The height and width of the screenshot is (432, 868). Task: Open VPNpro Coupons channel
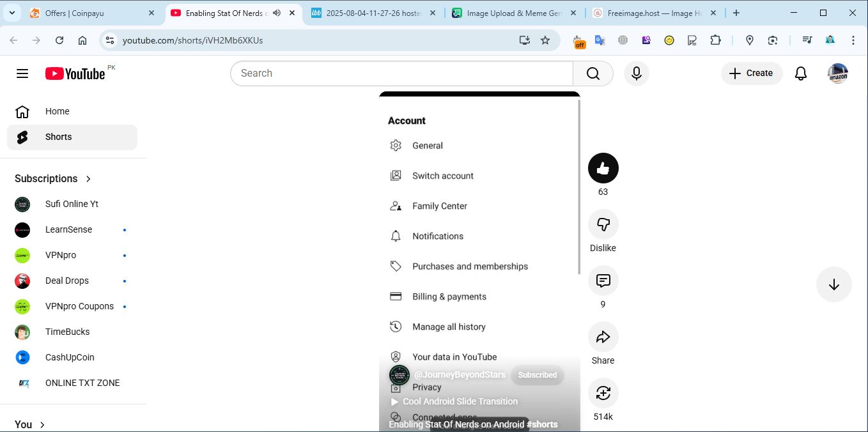(x=72, y=306)
